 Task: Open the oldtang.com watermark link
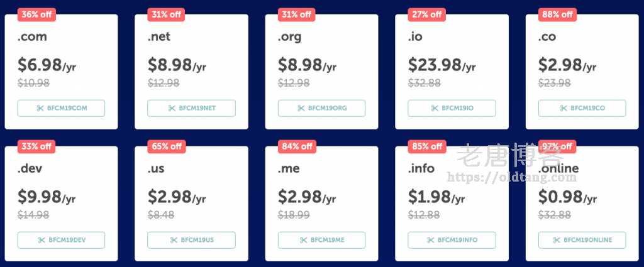[521, 178]
